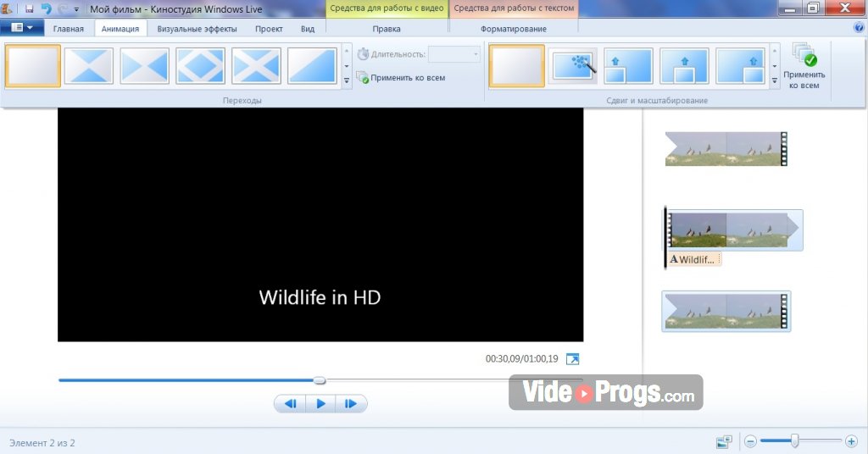This screenshot has width=868, height=454.
Task: Open the Проект tab
Action: [269, 29]
